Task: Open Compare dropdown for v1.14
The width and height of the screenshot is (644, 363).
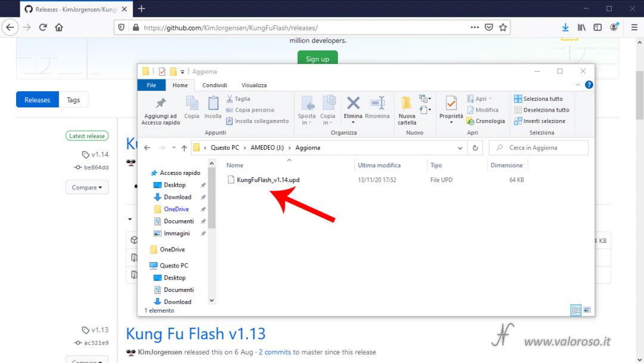Action: (x=87, y=187)
